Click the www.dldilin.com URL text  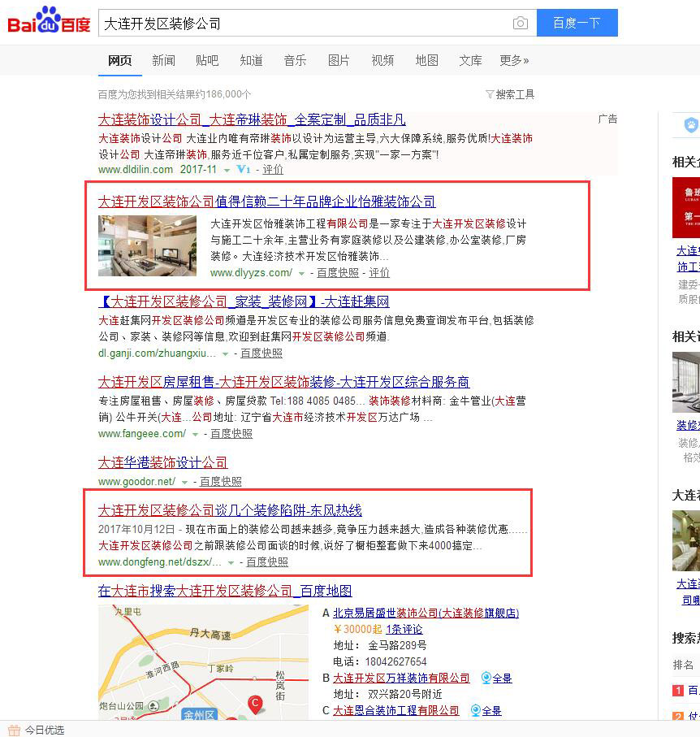pos(136,170)
